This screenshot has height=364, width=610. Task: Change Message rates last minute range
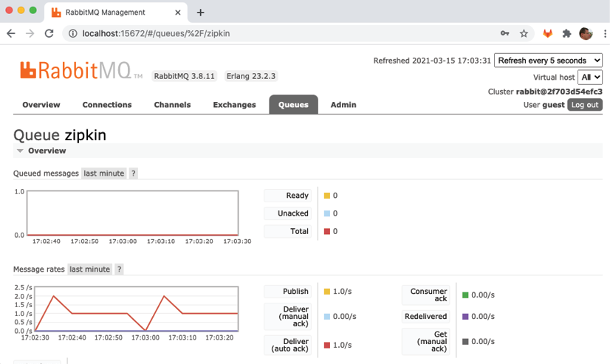[89, 269]
